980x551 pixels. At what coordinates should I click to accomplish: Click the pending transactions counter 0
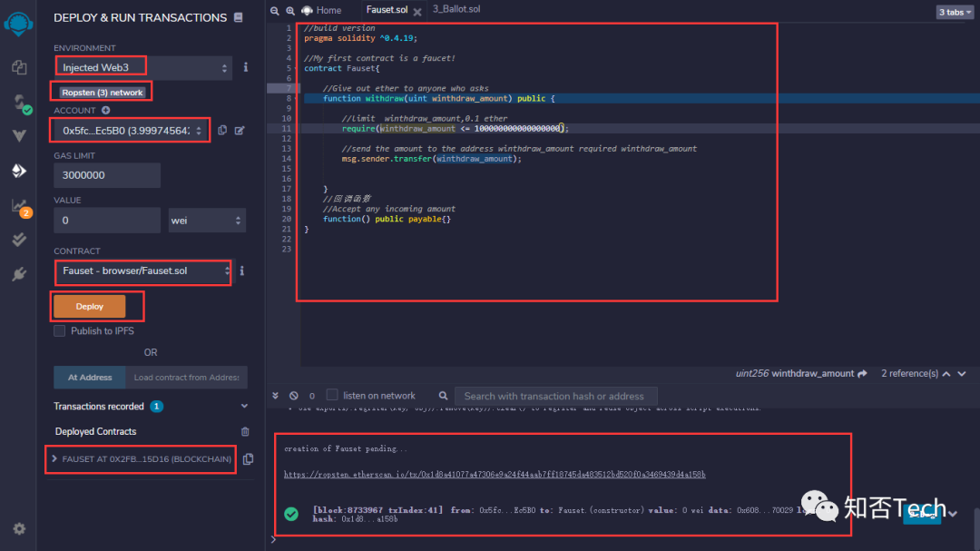point(312,396)
